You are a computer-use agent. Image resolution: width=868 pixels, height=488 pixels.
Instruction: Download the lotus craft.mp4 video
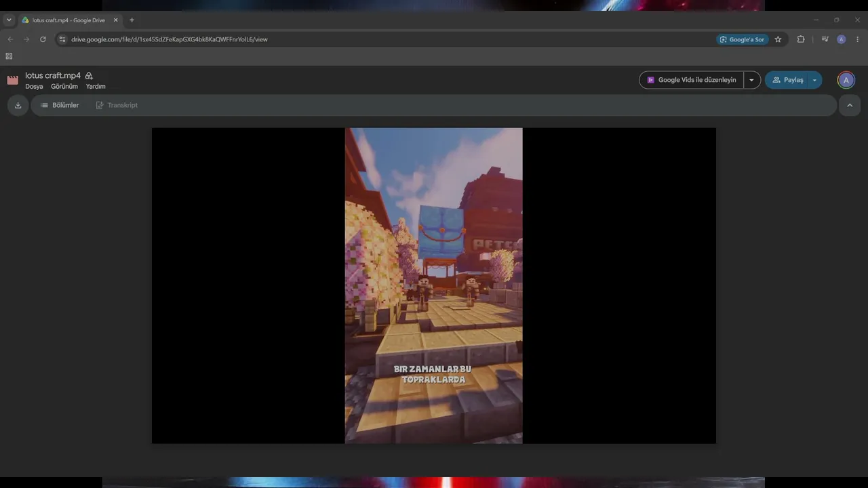click(18, 105)
